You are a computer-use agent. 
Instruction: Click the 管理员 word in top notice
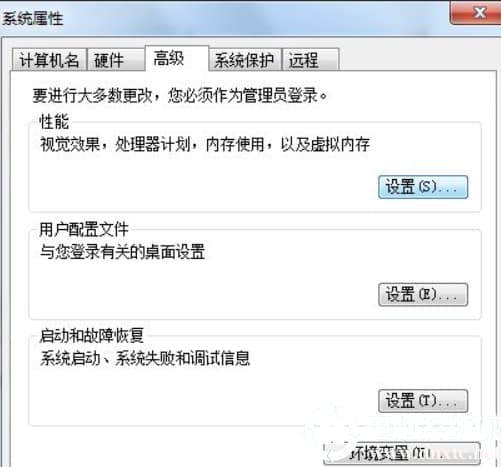pos(265,96)
